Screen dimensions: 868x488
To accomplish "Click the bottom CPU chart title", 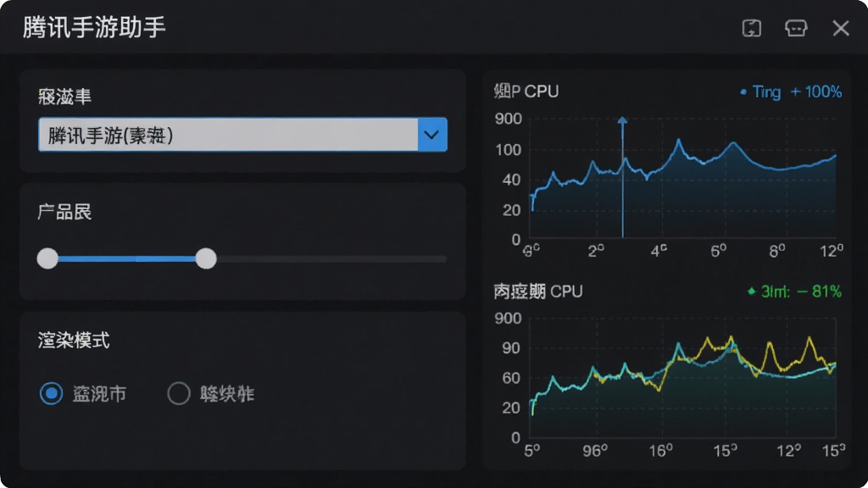I will [x=538, y=291].
